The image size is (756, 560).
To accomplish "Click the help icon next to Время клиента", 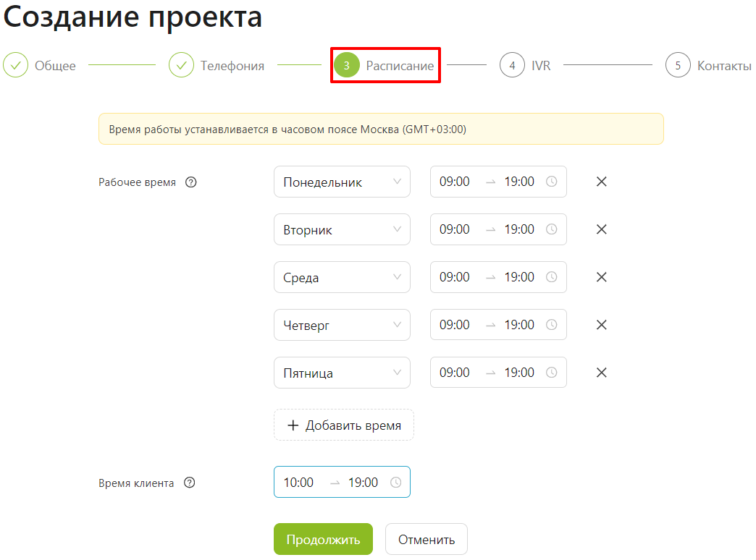I will [x=190, y=483].
